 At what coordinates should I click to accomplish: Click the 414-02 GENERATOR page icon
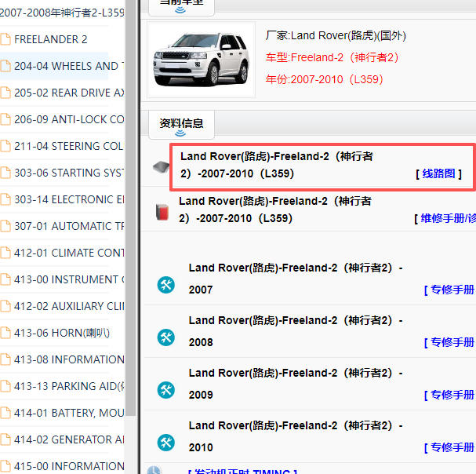click(x=5, y=439)
